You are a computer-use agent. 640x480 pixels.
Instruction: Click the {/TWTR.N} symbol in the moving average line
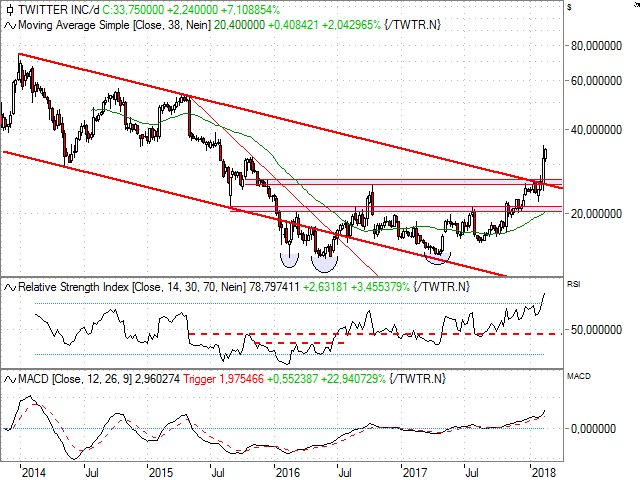coord(412,25)
